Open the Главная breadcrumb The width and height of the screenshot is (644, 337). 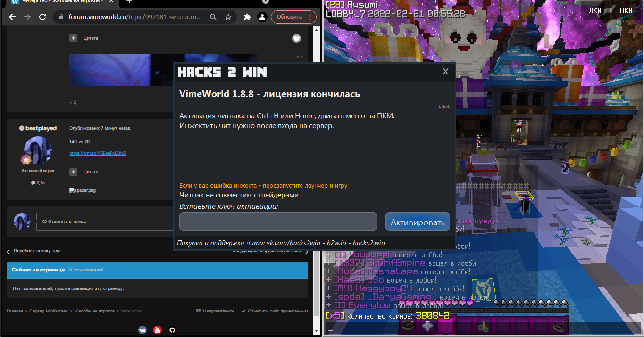point(15,311)
